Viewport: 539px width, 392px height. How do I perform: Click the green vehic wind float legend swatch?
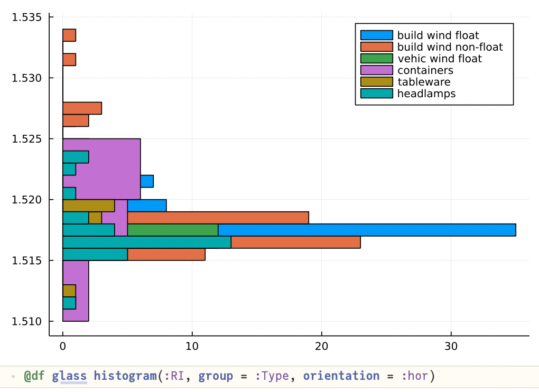376,59
